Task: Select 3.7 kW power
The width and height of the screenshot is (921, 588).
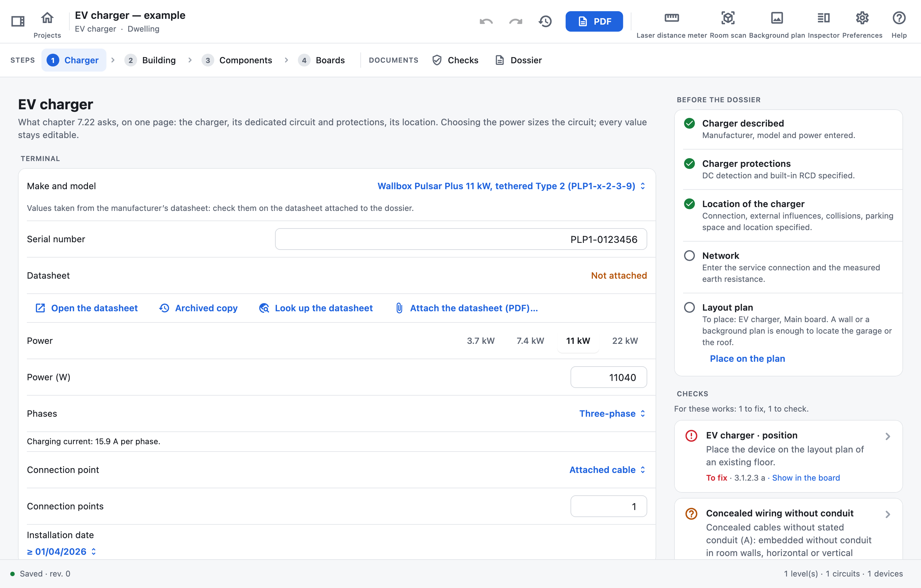Action: click(x=481, y=341)
